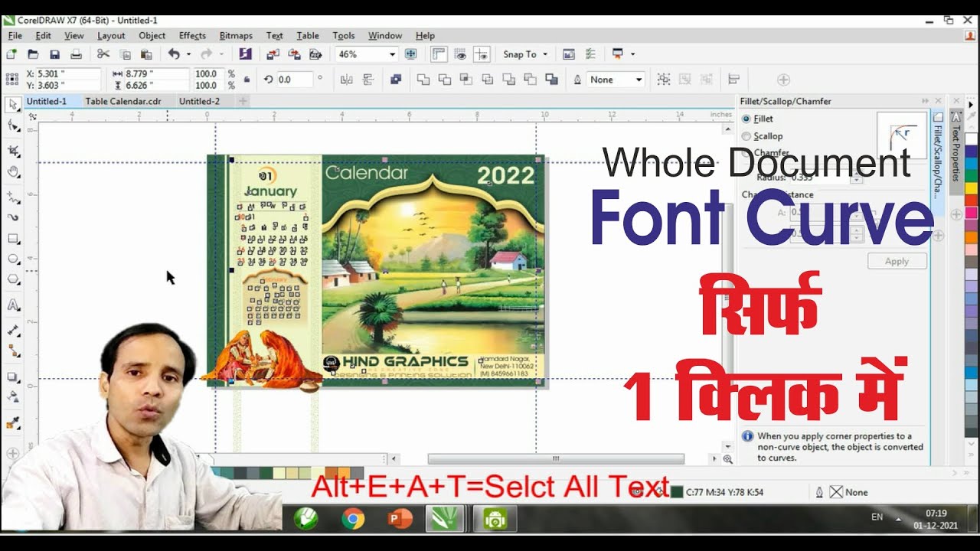980x551 pixels.
Task: Select the Ellipse tool
Action: (13, 259)
